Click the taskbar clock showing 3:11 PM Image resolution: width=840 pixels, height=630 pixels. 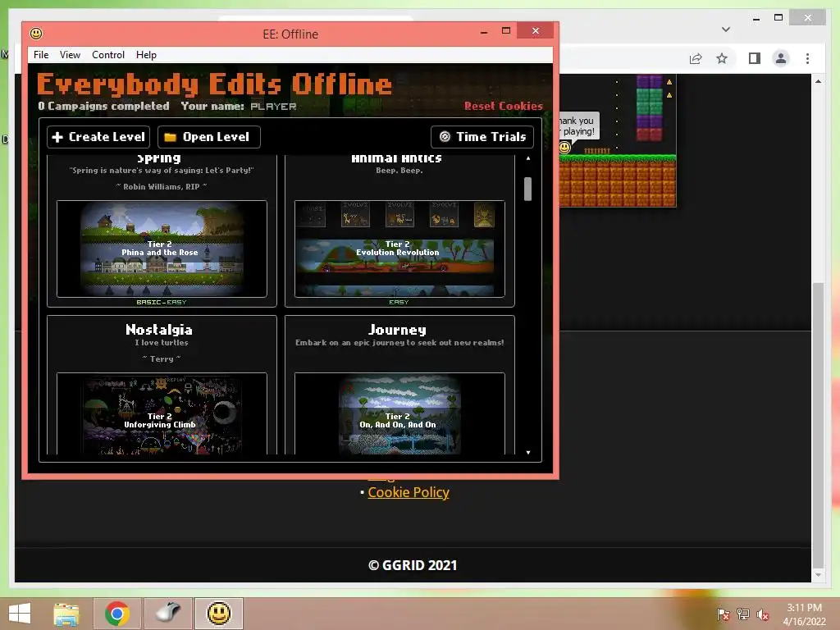tap(804, 614)
